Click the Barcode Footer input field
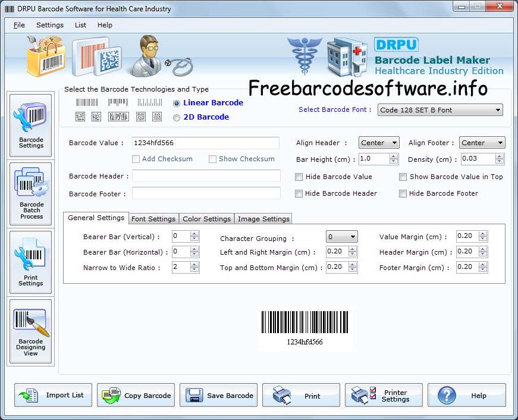This screenshot has width=518, height=420. pyautogui.click(x=206, y=193)
